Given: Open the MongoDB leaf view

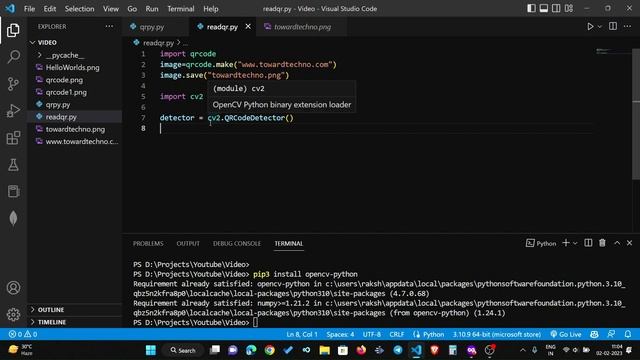Looking at the screenshot, I should pyautogui.click(x=13, y=218).
